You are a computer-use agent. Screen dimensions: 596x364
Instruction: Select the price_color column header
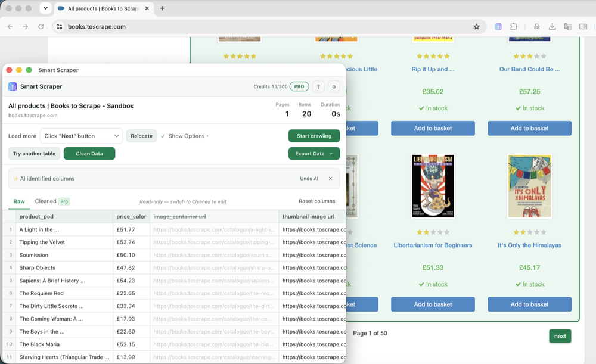coord(131,217)
